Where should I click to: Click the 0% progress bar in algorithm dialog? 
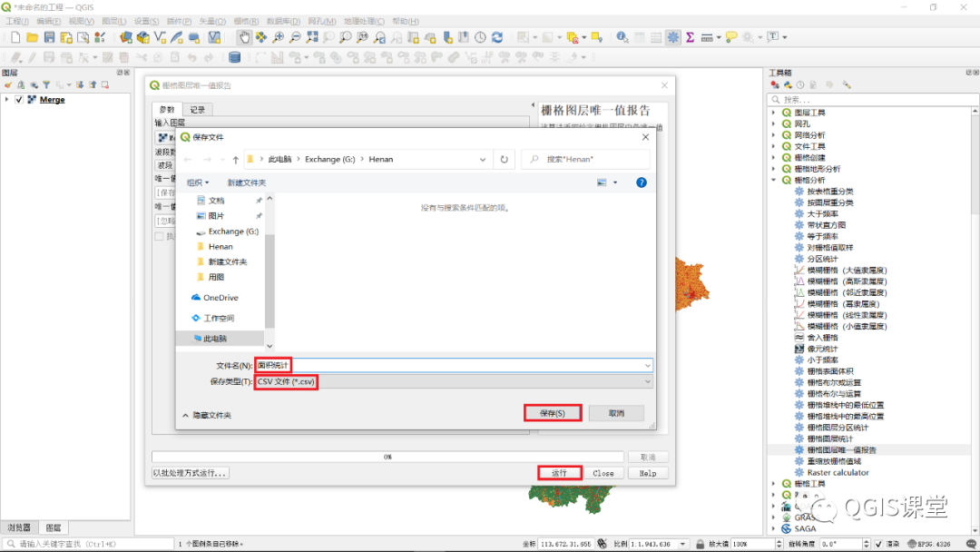click(x=387, y=457)
